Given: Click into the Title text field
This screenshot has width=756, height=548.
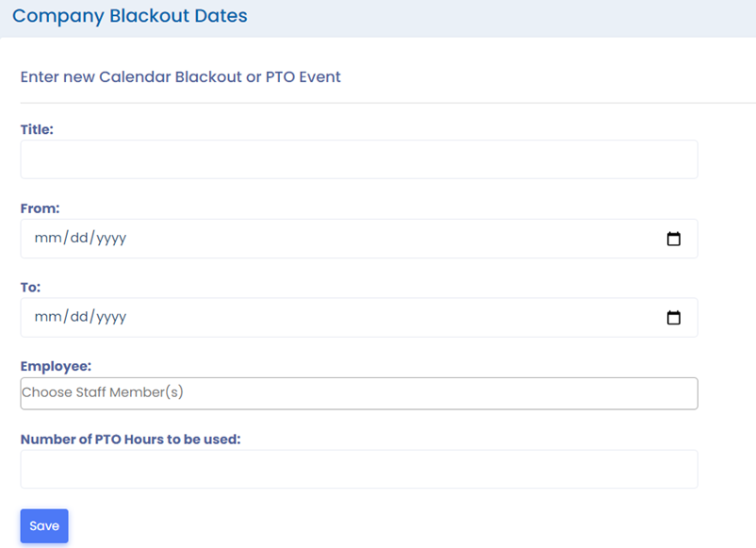Looking at the screenshot, I should point(359,159).
